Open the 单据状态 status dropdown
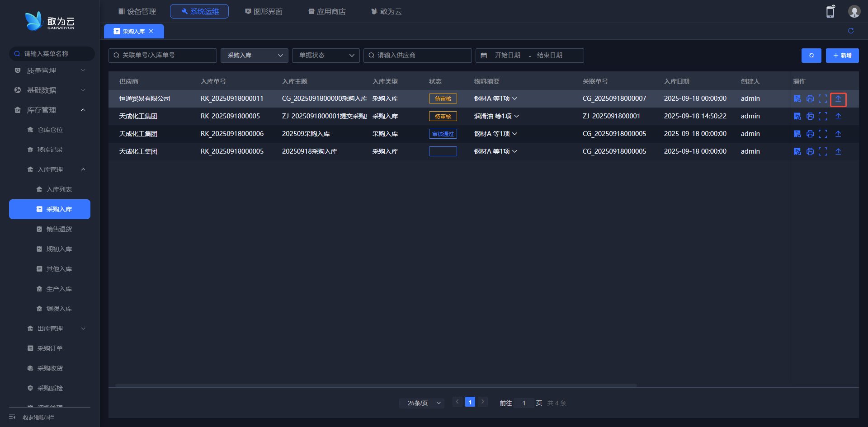Screen dimensions: 868x427 pos(326,56)
